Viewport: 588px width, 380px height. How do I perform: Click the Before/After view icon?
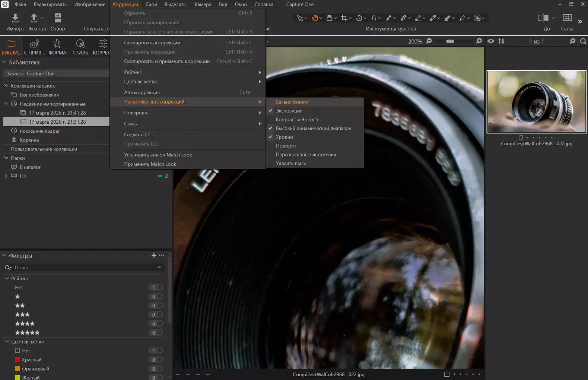(x=543, y=18)
